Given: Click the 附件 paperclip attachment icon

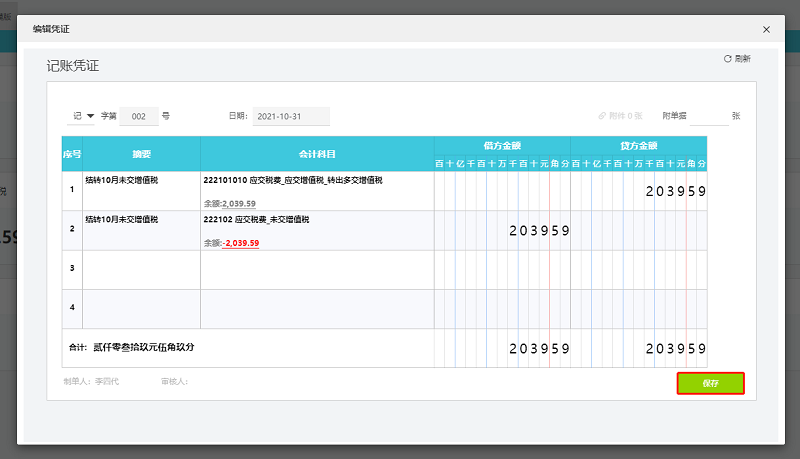Looking at the screenshot, I should pos(602,116).
